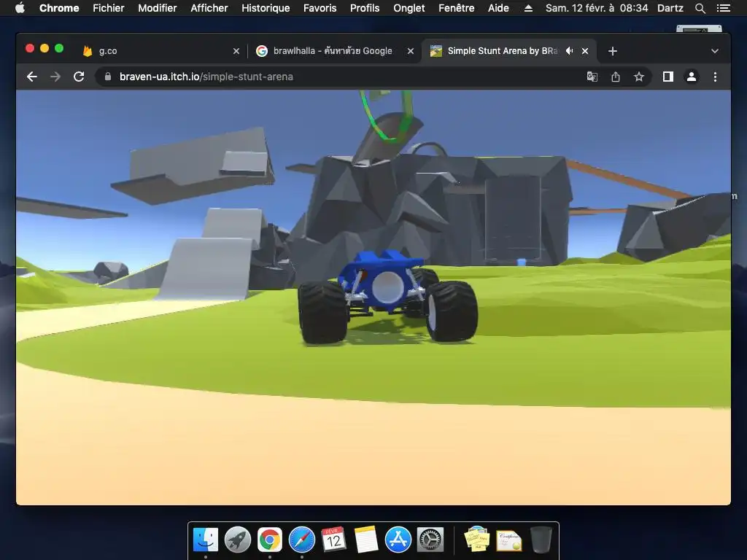Screen dimensions: 747x560
Task: Close the brawlhalla Google tab
Action: click(411, 51)
